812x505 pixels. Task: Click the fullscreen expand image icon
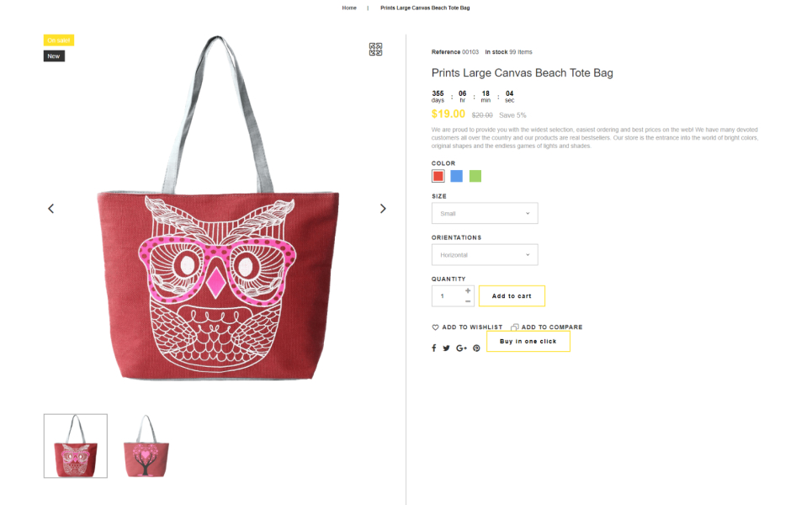[375, 49]
